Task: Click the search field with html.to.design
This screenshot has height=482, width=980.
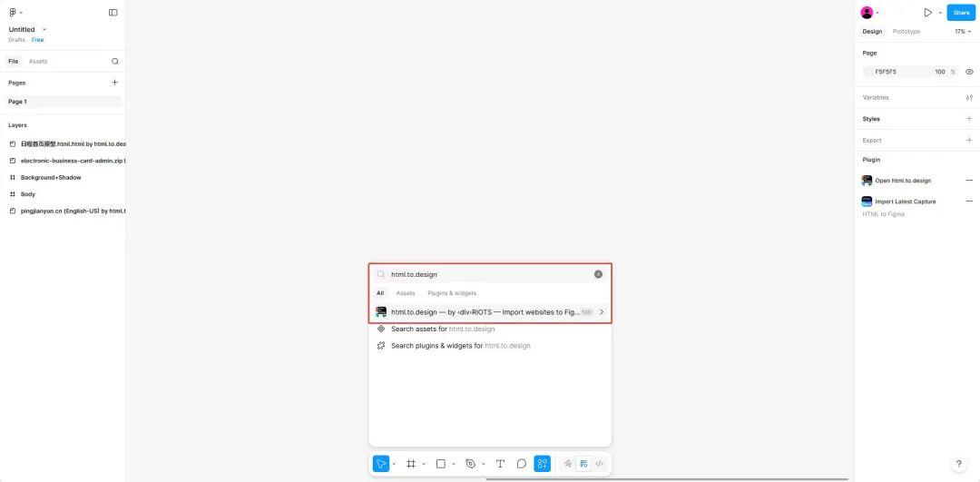Action: pyautogui.click(x=489, y=274)
